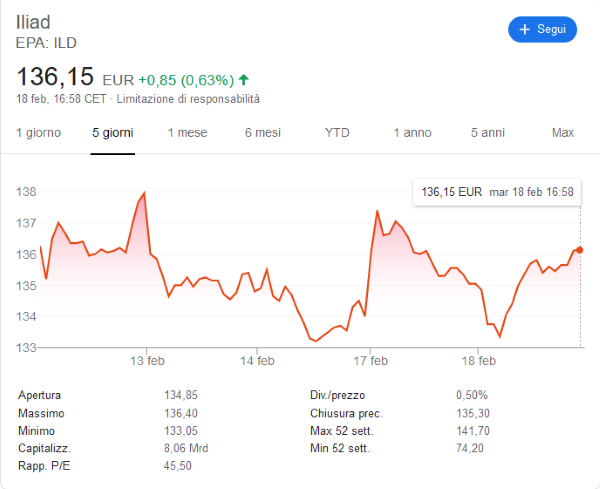Open Limitazione di responsabilità link
The image size is (600, 489).
tap(188, 100)
